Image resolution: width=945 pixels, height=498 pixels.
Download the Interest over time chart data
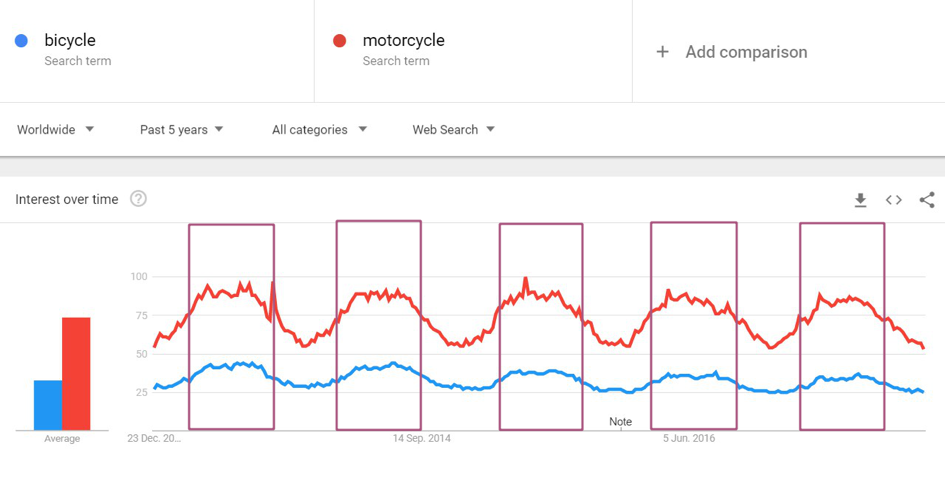pyautogui.click(x=860, y=200)
